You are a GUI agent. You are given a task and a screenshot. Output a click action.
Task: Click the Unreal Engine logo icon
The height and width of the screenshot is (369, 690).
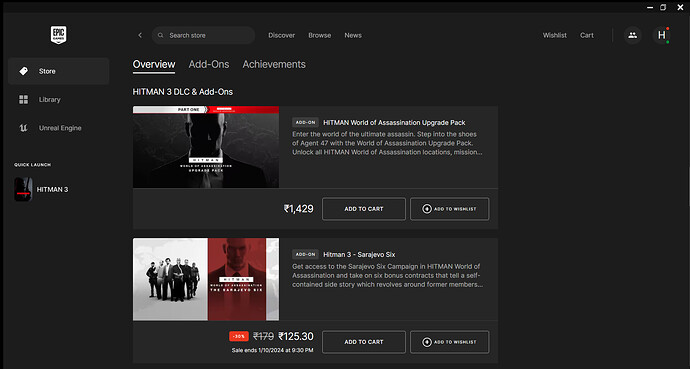[23, 128]
